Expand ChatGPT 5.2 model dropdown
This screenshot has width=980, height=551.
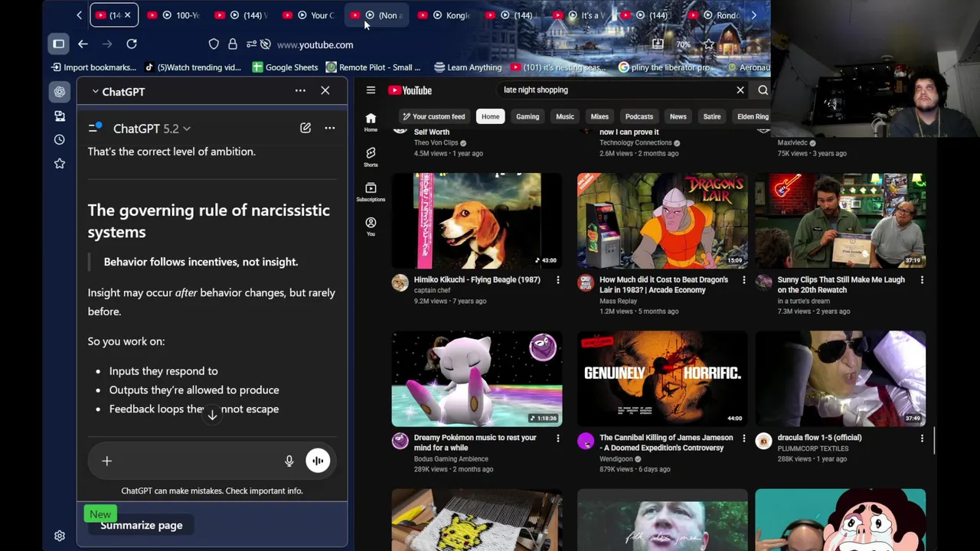152,129
